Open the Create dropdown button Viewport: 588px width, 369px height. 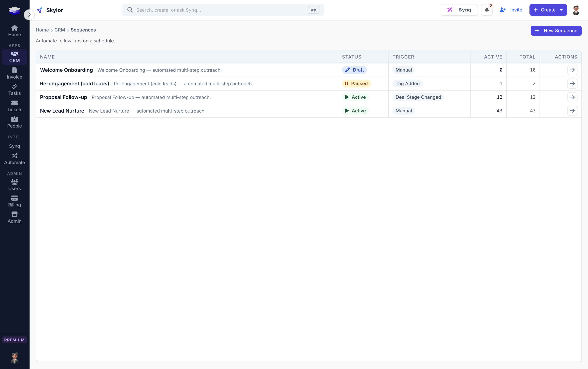pos(548,10)
